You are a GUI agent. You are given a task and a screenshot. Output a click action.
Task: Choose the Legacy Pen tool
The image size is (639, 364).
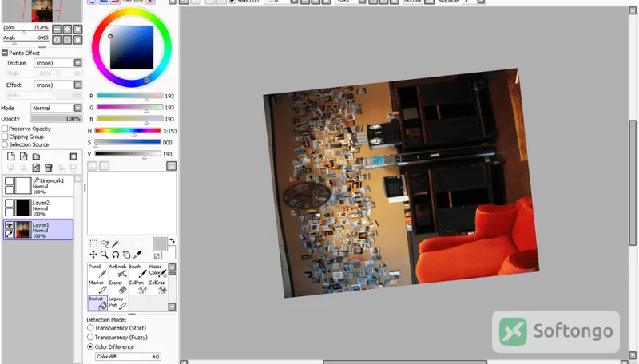(x=117, y=303)
